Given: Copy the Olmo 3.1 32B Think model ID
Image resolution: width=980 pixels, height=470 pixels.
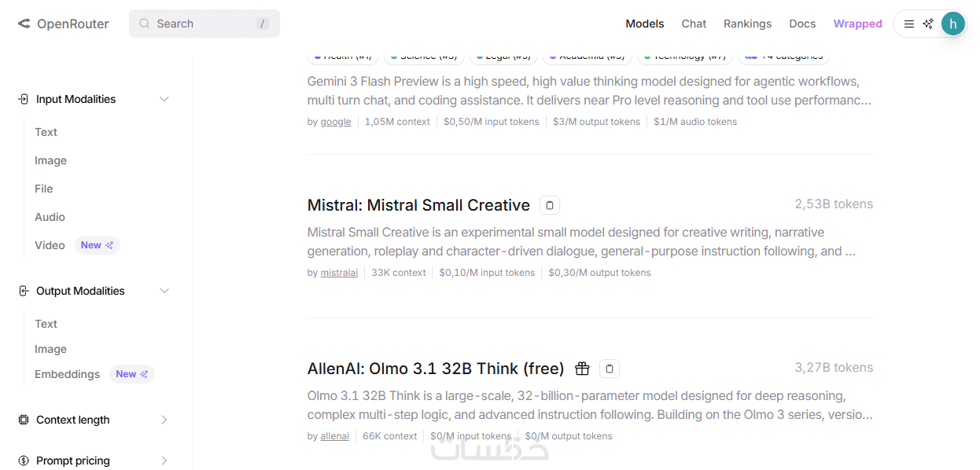Looking at the screenshot, I should pos(610,369).
